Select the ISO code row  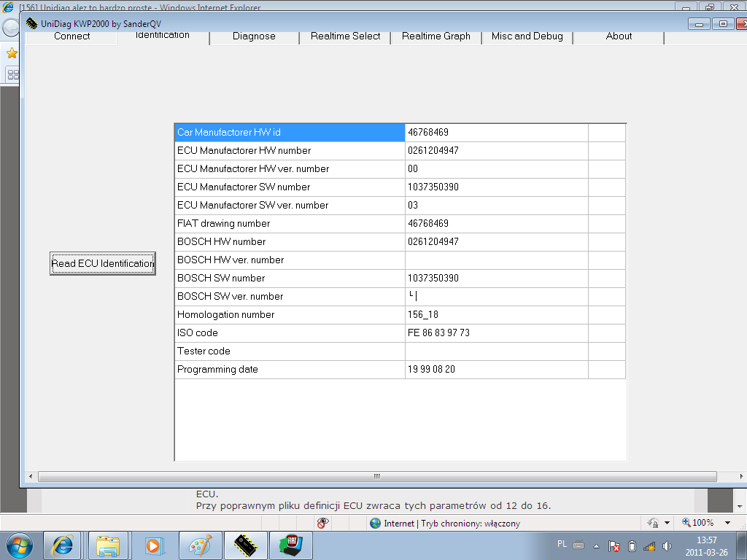click(x=400, y=332)
